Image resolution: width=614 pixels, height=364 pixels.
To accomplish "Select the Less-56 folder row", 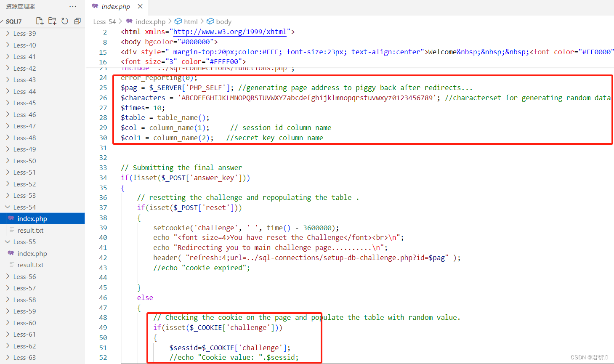I will click(43, 276).
